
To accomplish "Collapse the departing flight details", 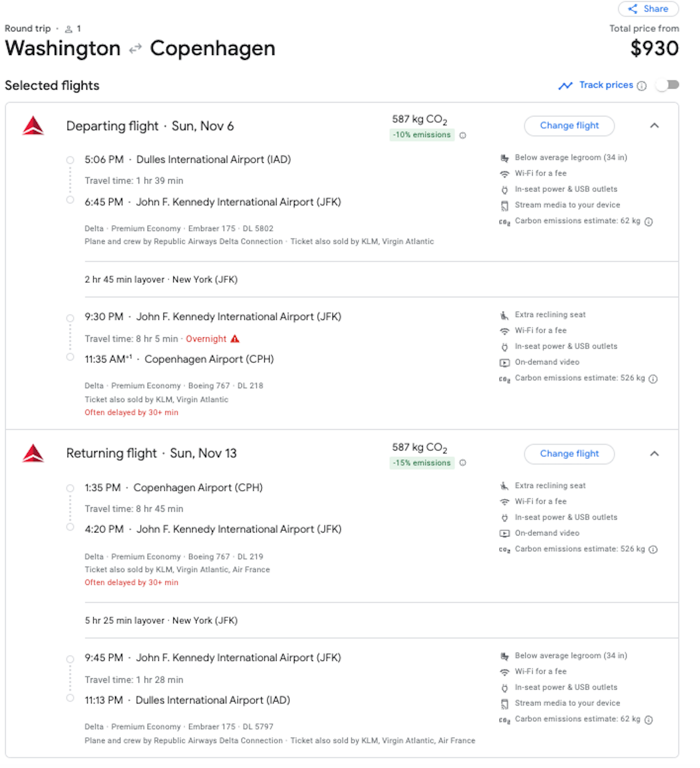I will coord(655,126).
